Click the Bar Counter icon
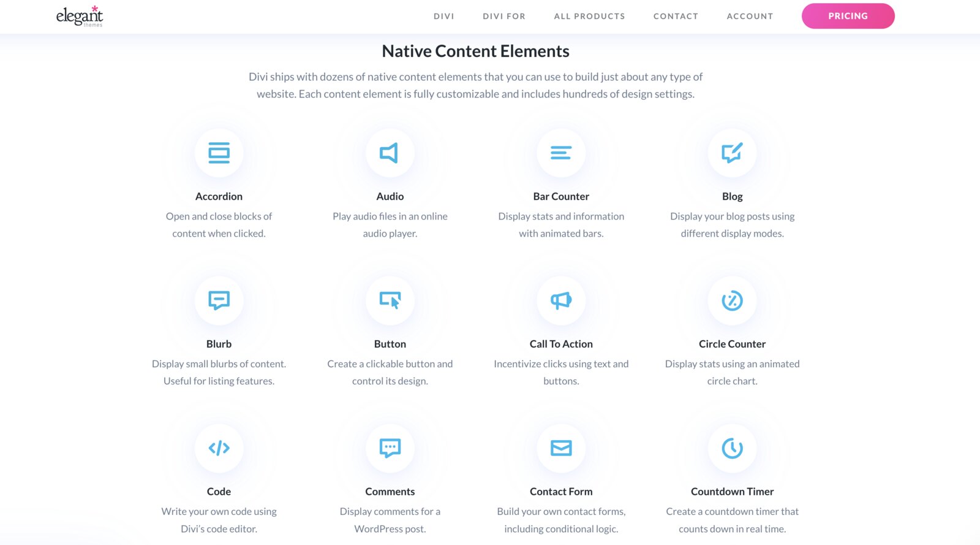 coord(561,153)
